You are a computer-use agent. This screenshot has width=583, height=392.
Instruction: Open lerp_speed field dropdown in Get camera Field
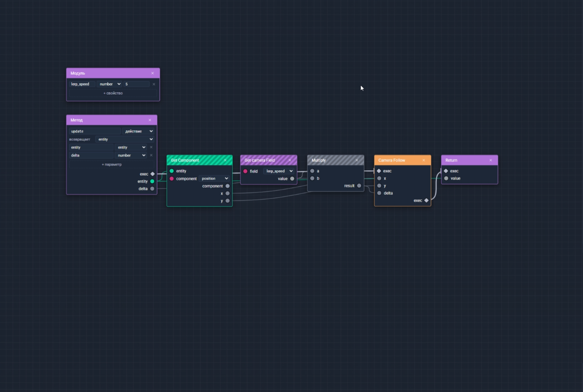point(279,171)
